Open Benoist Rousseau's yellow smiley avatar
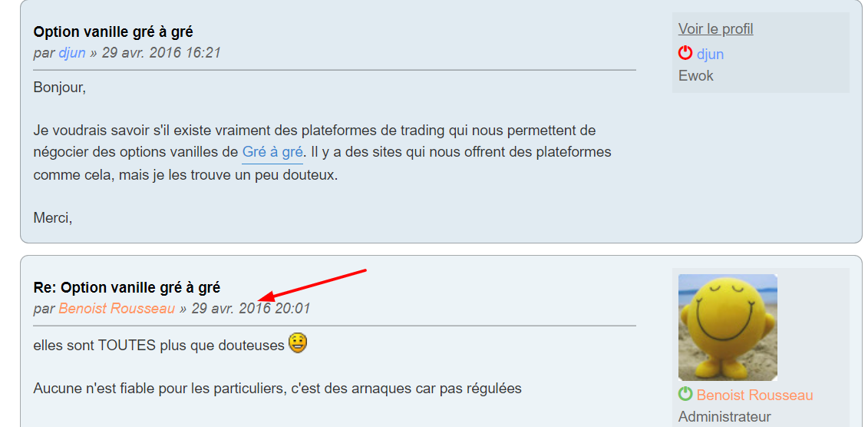 coord(728,327)
